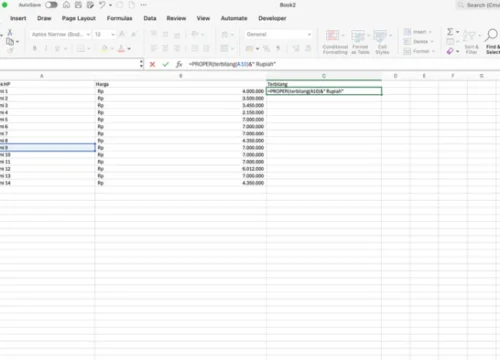Click the Align Left icon

pyautogui.click(x=153, y=49)
